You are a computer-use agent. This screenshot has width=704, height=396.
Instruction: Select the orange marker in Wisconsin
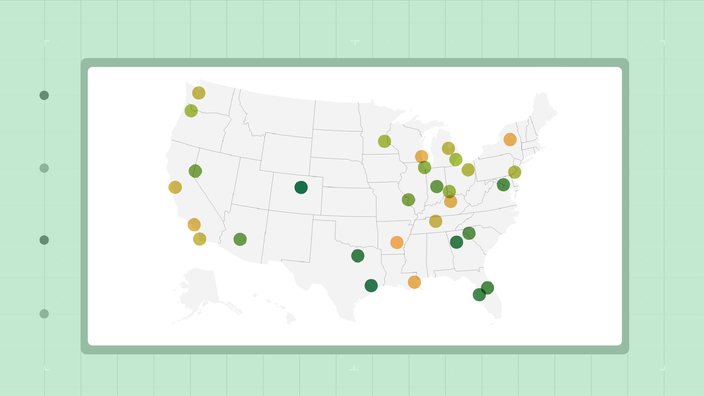(421, 157)
